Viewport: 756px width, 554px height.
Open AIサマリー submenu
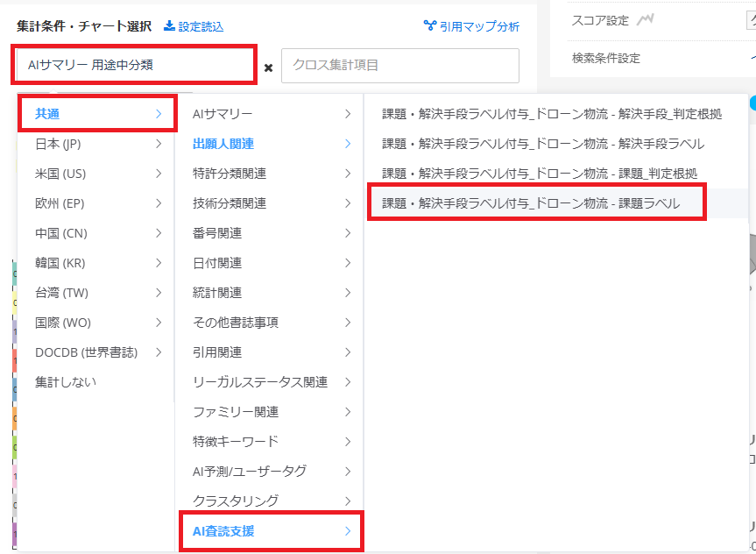(271, 114)
